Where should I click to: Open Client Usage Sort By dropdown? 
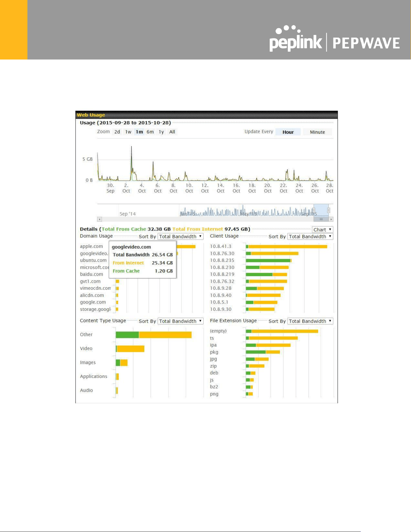(x=310, y=237)
